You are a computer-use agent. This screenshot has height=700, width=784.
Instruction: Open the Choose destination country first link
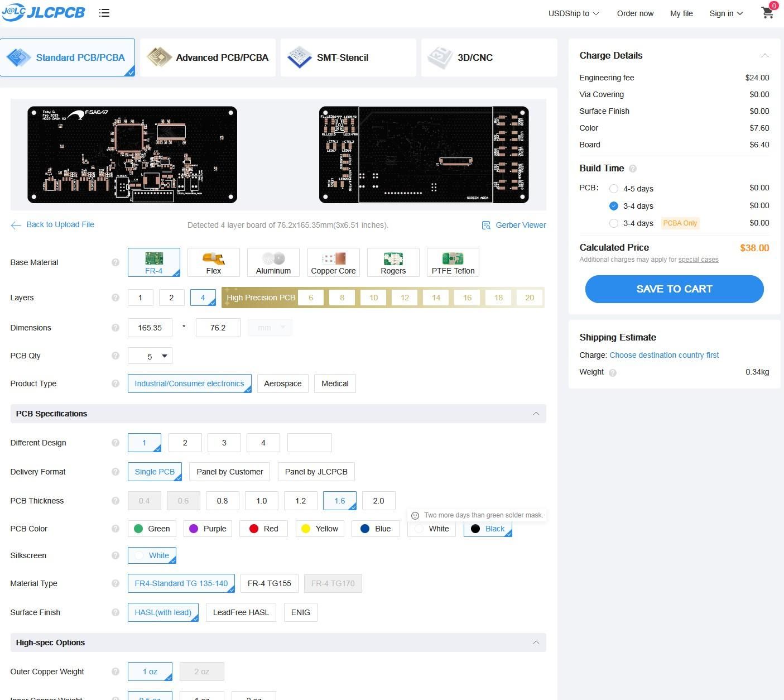click(664, 355)
